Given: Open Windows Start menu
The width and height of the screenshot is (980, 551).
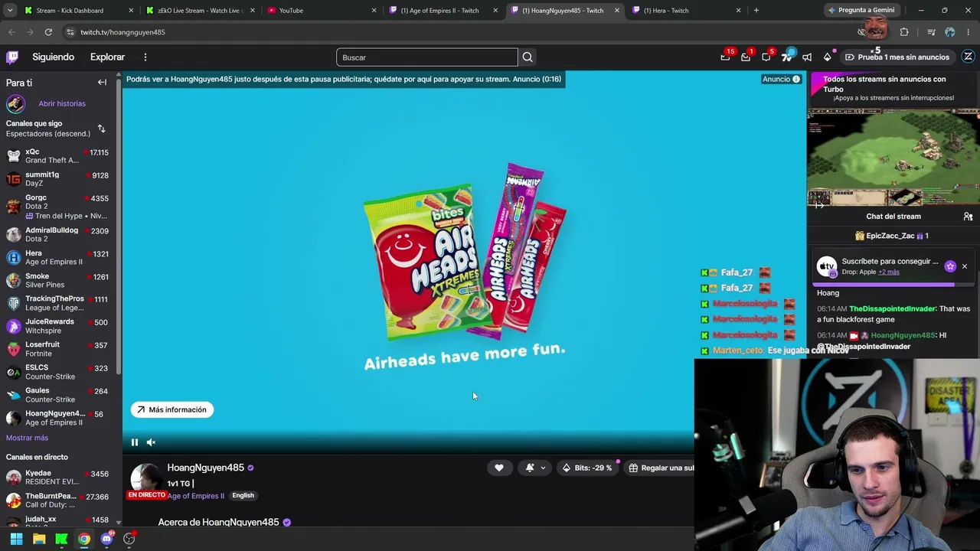Looking at the screenshot, I should [16, 539].
